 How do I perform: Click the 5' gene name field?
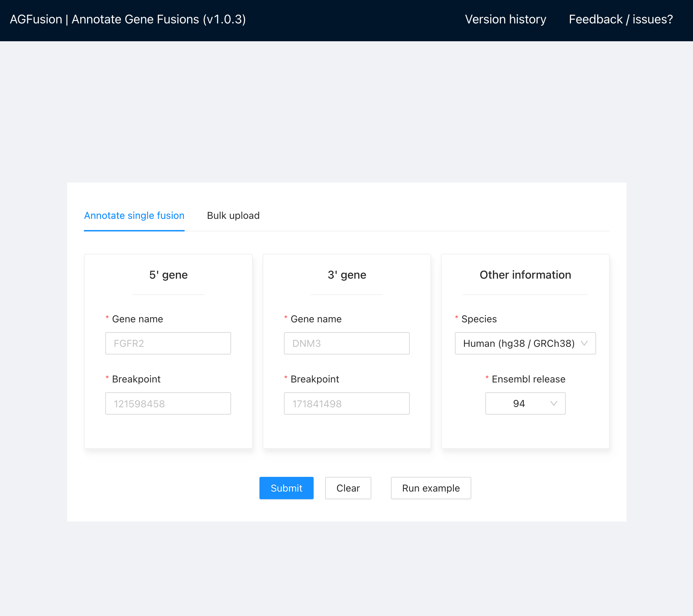(x=168, y=343)
